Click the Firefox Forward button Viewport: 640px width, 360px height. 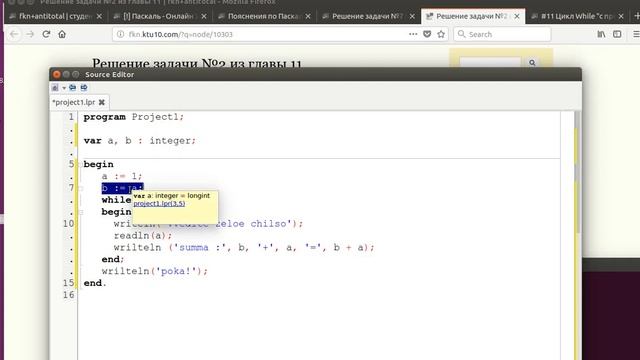[30, 34]
